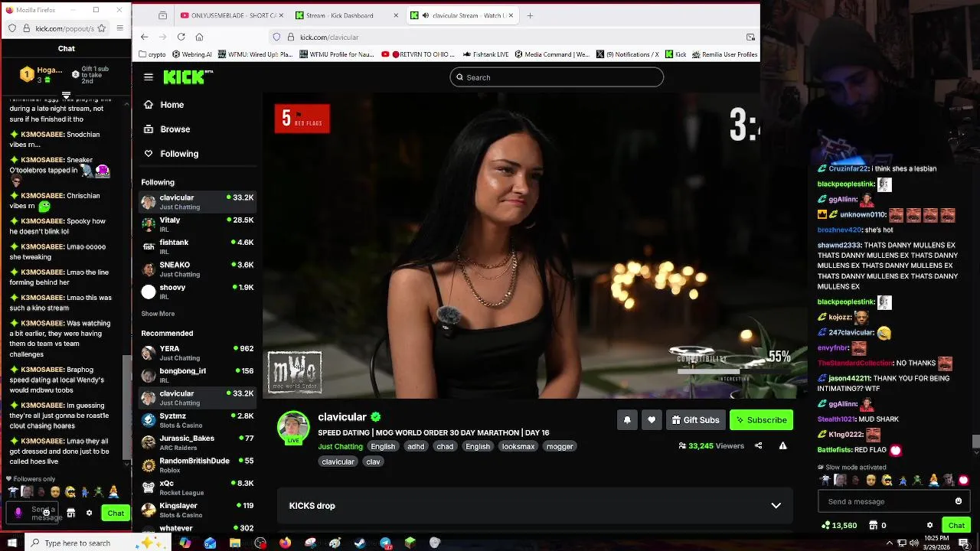Image resolution: width=980 pixels, height=551 pixels.
Task: Reload the page in the browser
Action: [181, 37]
